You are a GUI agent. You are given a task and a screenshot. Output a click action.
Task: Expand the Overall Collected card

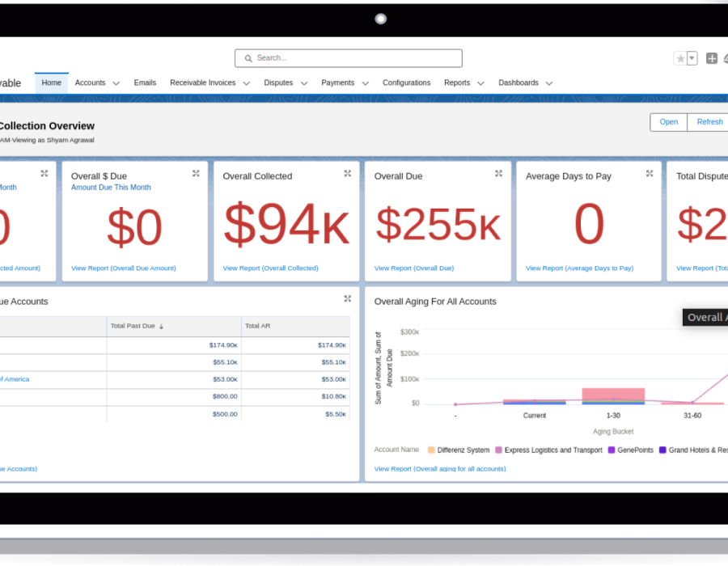[347, 173]
